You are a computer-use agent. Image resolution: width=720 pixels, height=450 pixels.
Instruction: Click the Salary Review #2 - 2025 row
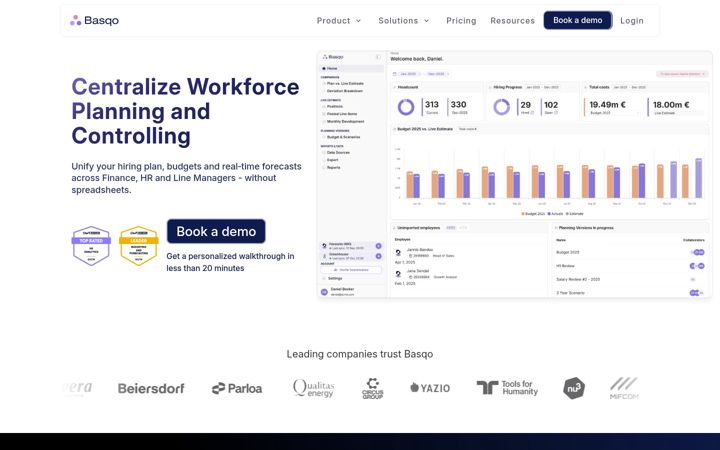point(630,279)
